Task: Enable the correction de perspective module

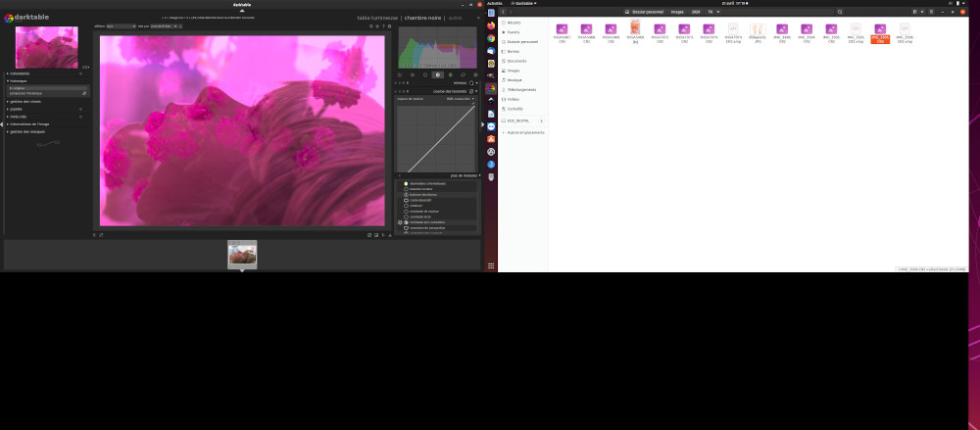Action: point(406,227)
